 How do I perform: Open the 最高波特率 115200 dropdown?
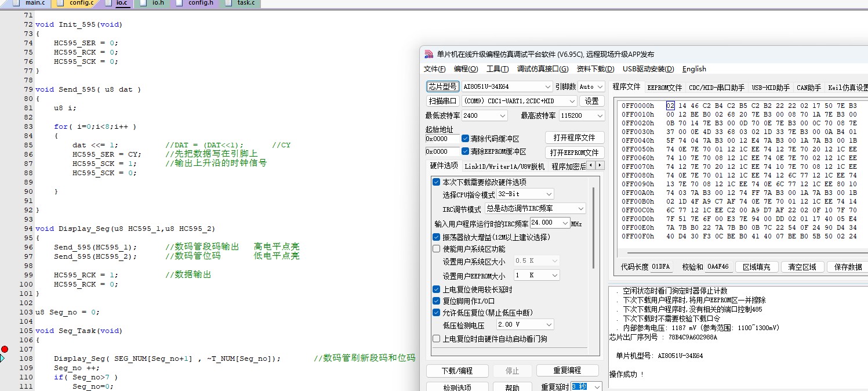(581, 115)
